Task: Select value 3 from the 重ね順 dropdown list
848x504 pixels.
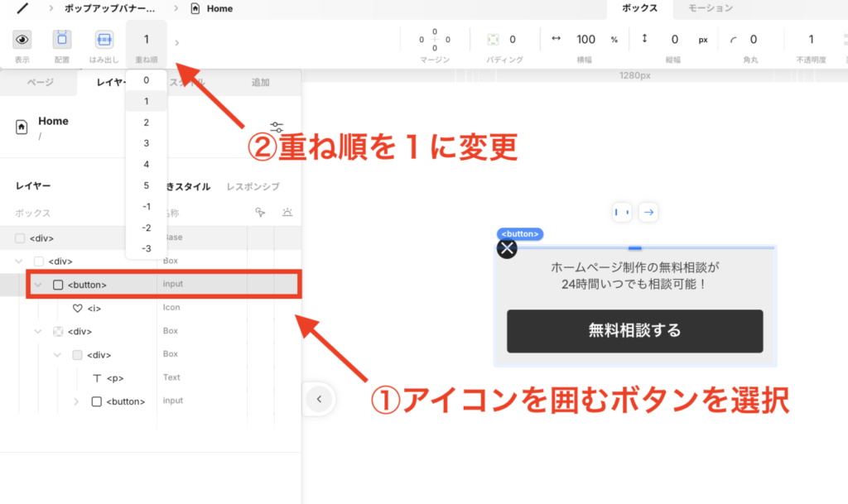Action: click(146, 142)
